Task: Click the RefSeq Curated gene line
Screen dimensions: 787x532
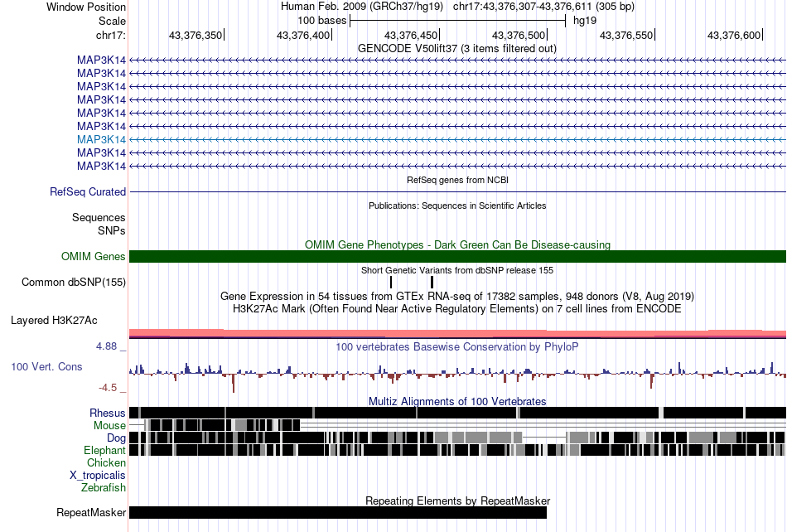Action: (x=458, y=191)
